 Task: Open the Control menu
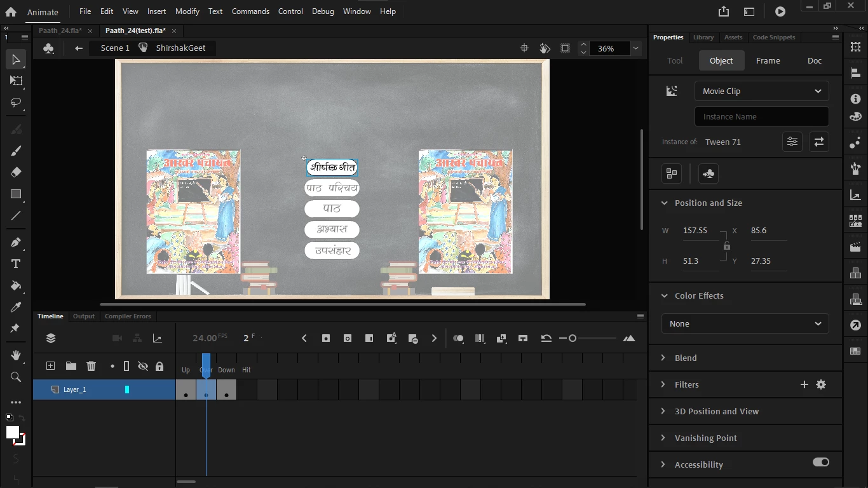(290, 11)
